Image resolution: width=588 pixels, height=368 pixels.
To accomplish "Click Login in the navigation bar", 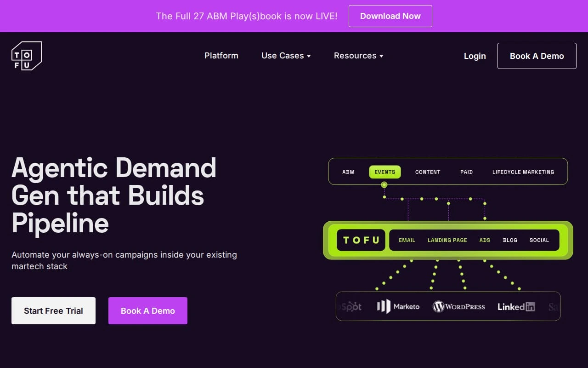I will click(475, 56).
